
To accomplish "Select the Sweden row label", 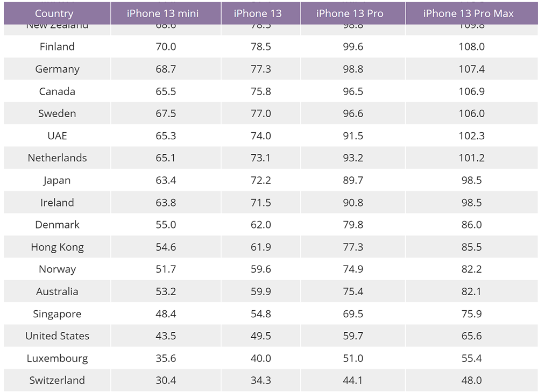I will click(58, 113).
